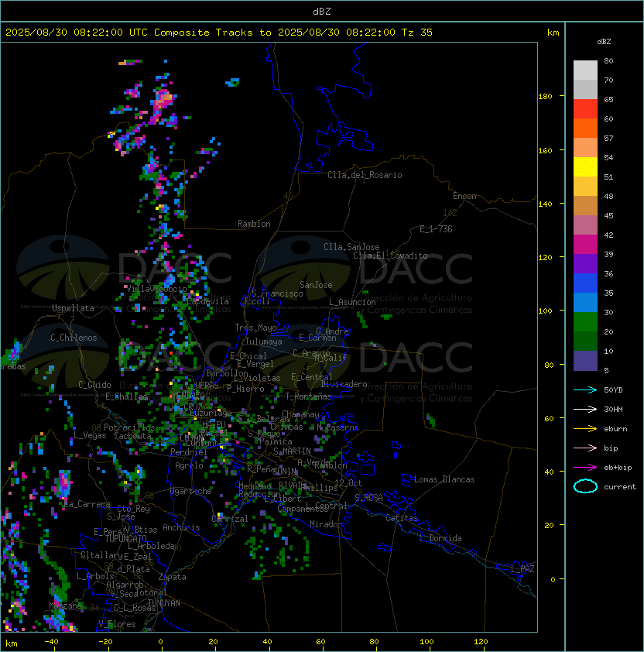Pick the green 30 dBZ legend swatch
This screenshot has height=652, width=644.
point(585,322)
